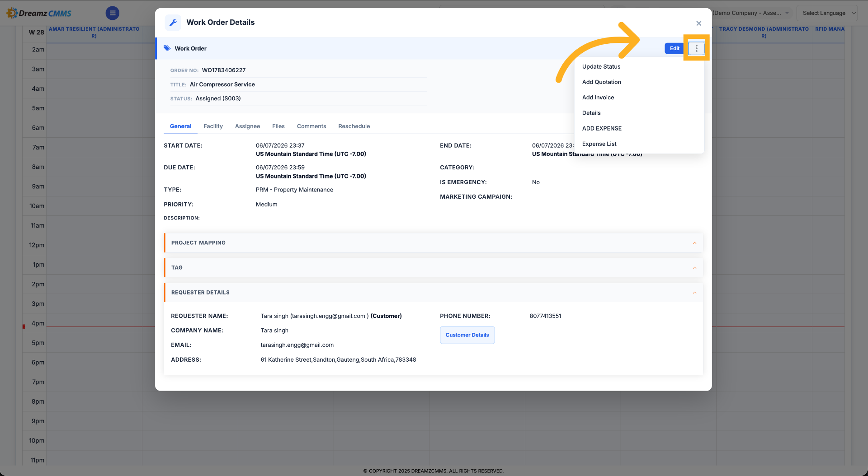
Task: Select the Details menu entry
Action: click(x=591, y=113)
